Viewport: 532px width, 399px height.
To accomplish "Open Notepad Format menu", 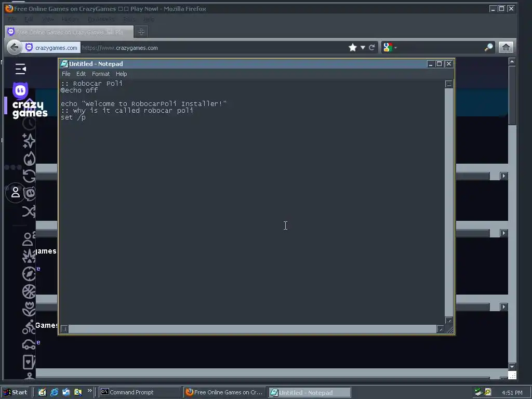I will pyautogui.click(x=101, y=74).
